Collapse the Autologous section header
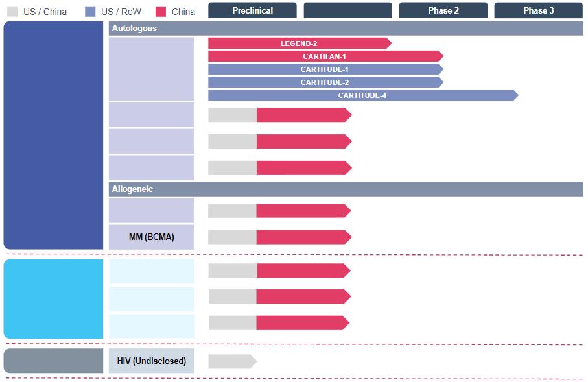Screen dimensions: 588x382 pos(346,29)
